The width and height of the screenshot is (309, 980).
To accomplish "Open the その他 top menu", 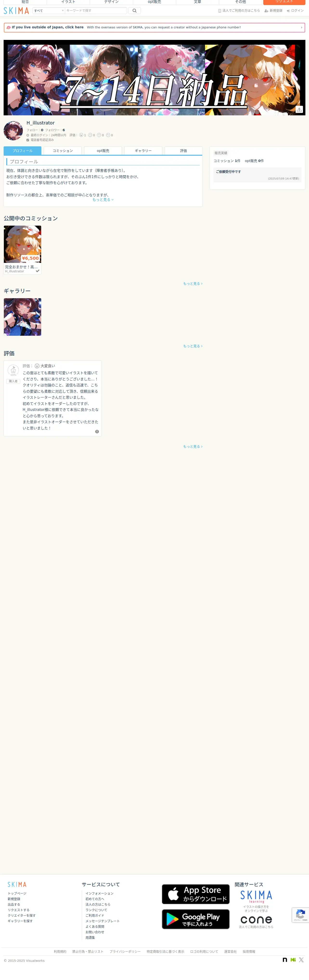I will pos(240,2).
